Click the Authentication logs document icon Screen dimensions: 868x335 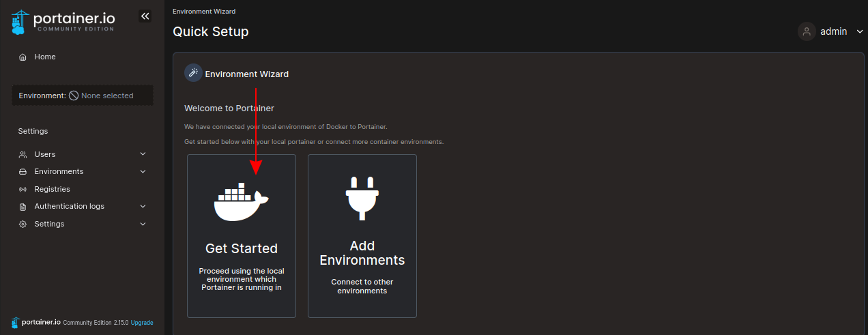(23, 207)
